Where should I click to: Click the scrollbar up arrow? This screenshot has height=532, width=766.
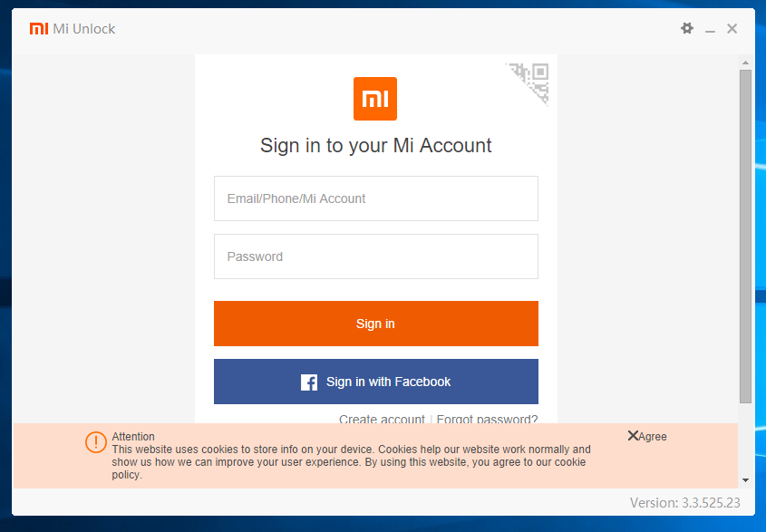[x=745, y=63]
